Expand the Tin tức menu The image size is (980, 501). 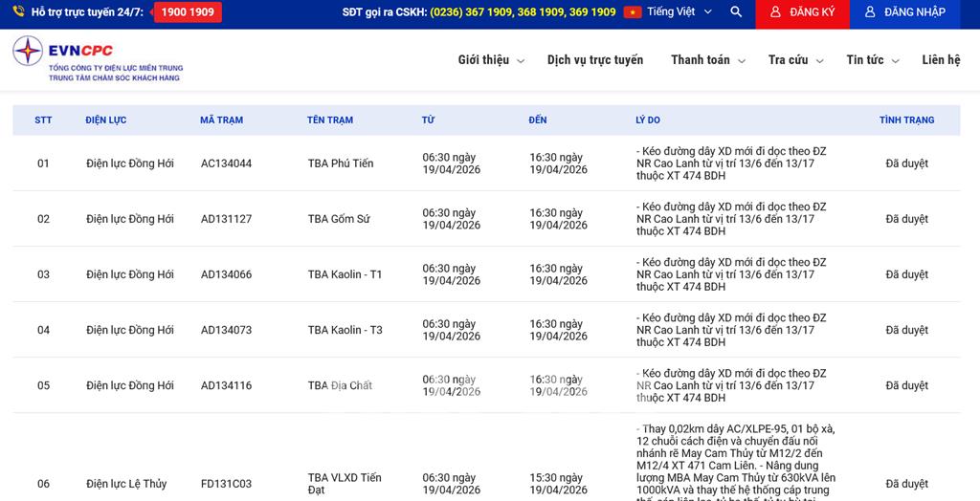click(x=872, y=60)
